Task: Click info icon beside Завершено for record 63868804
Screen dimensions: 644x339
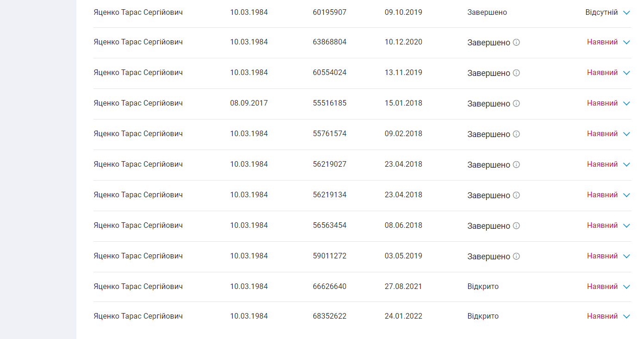Action: 516,42
